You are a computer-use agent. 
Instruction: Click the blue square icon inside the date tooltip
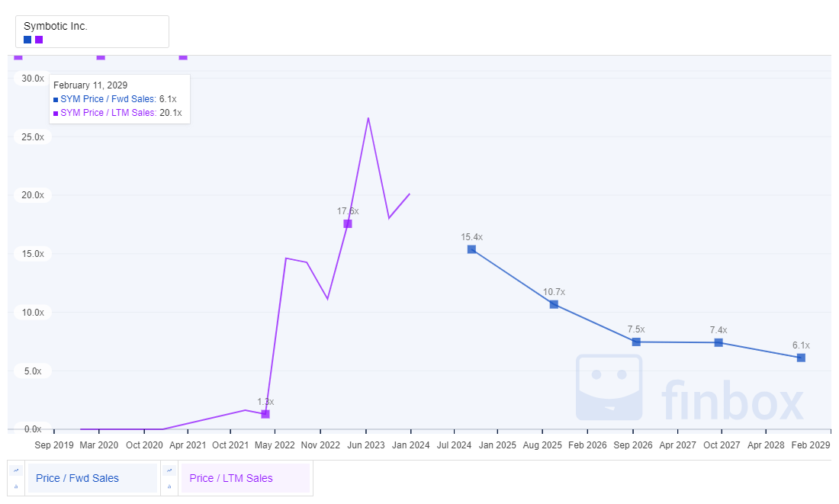click(54, 99)
